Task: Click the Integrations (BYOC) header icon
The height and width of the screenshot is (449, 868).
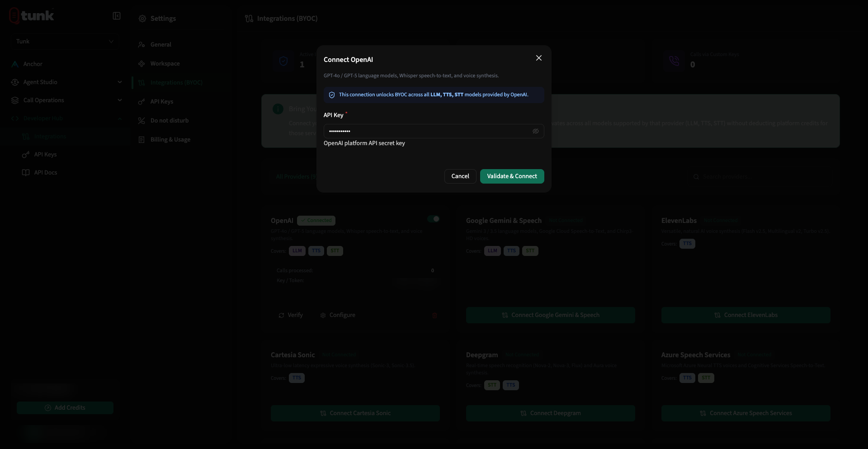Action: tap(249, 19)
